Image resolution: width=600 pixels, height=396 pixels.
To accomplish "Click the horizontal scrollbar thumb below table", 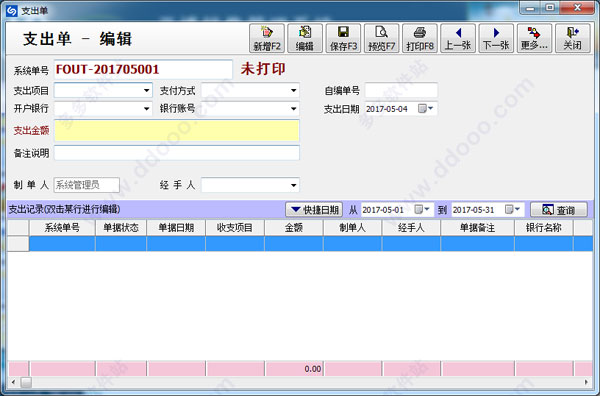I will [26, 382].
